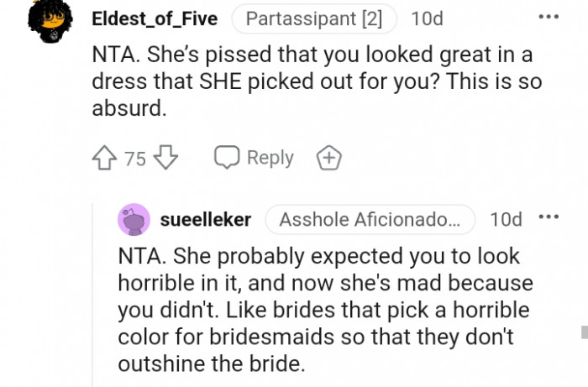
Task: Select the Asshole Aficionado flair badge
Action: tap(370, 220)
